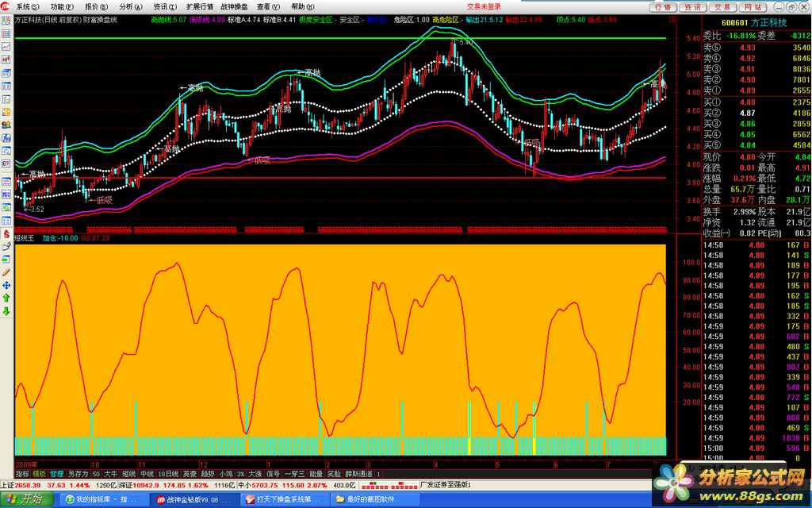Click the 买① price 4.88 row

click(x=756, y=102)
